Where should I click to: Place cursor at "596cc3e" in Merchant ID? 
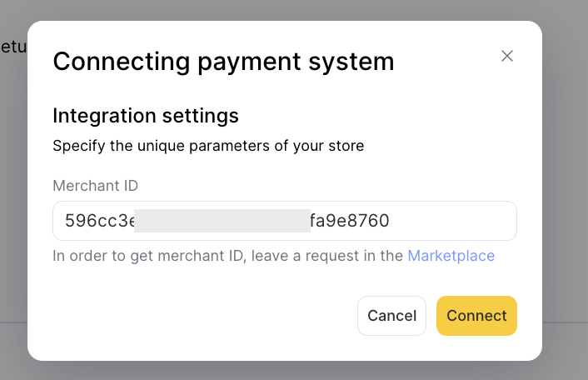click(100, 221)
